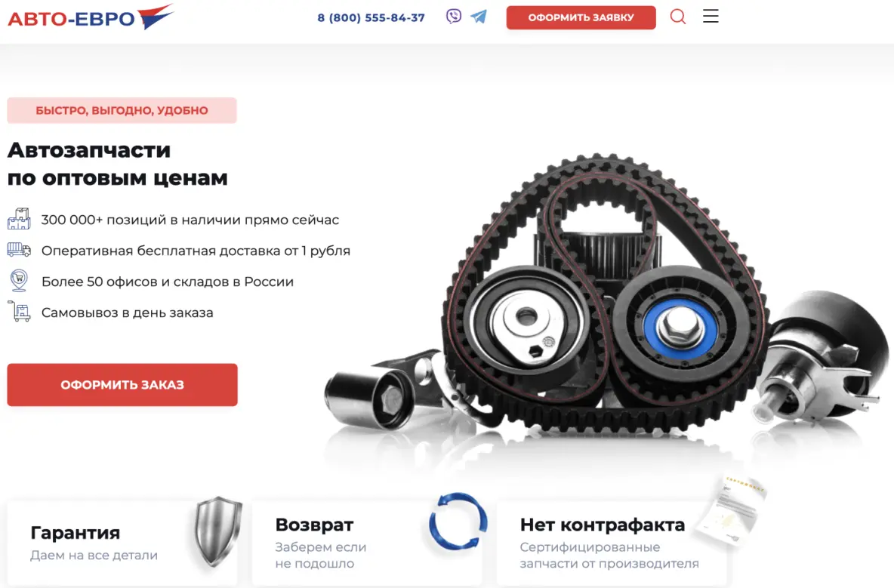Image resolution: width=894 pixels, height=588 pixels.
Task: Open the Возврат card
Action: pos(367,543)
